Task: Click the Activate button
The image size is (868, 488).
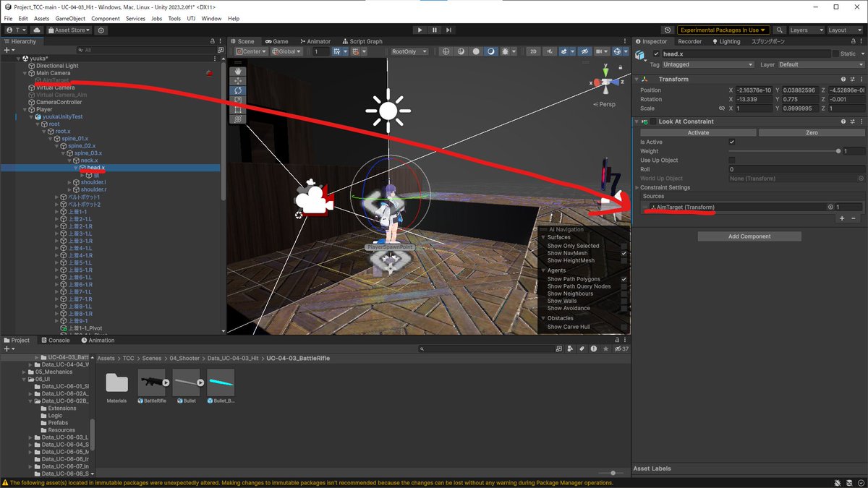Action: pyautogui.click(x=698, y=132)
